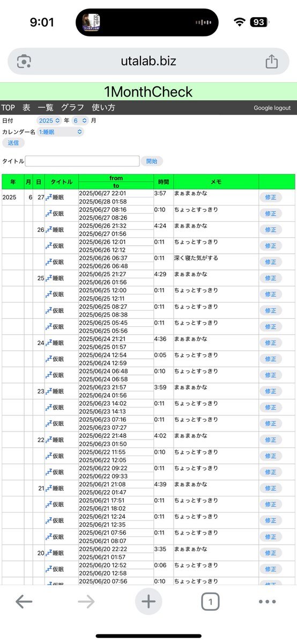Click the 開始 button
This screenshot has height=644, width=297.
[x=152, y=161]
